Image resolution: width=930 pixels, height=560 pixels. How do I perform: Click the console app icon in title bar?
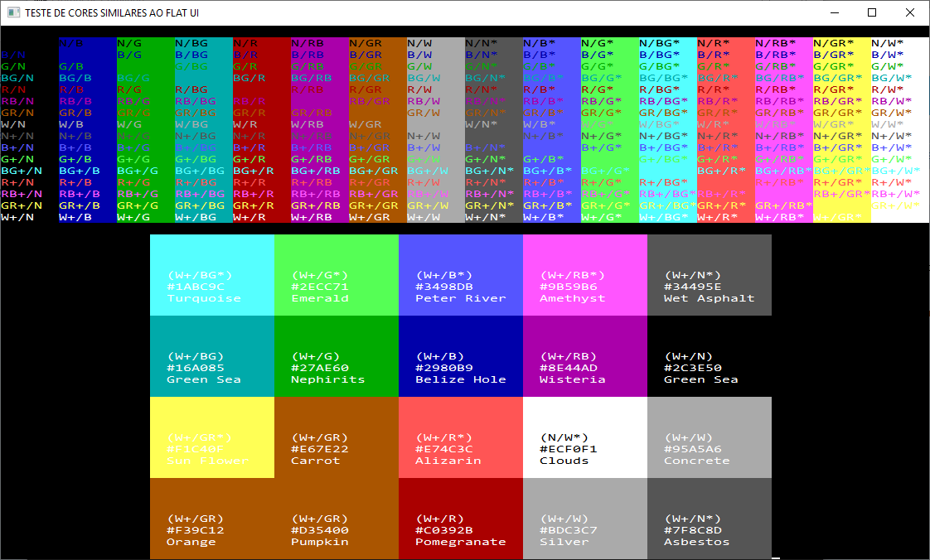(13, 12)
